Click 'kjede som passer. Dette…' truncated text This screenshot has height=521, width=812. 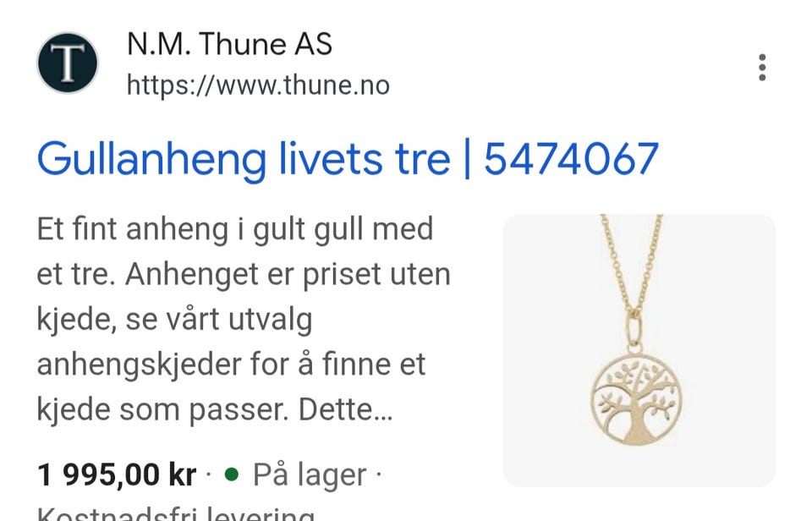215,409
